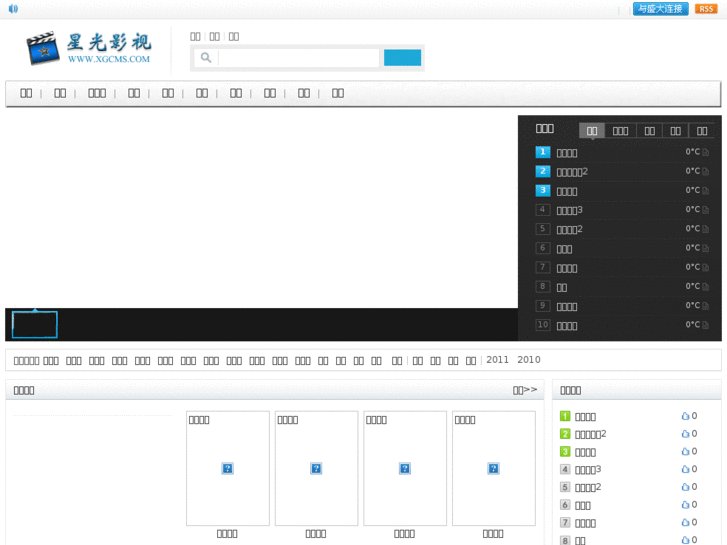The image size is (727, 545).
Task: Click the 与盛大连接 connect button
Action: (660, 9)
